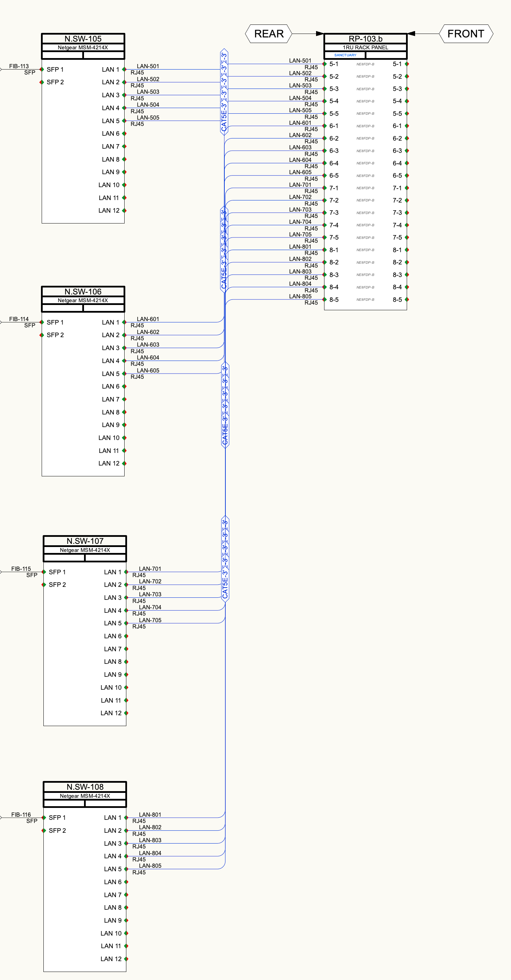Click the RP-103.b rack panel title
The width and height of the screenshot is (511, 980).
[365, 39]
